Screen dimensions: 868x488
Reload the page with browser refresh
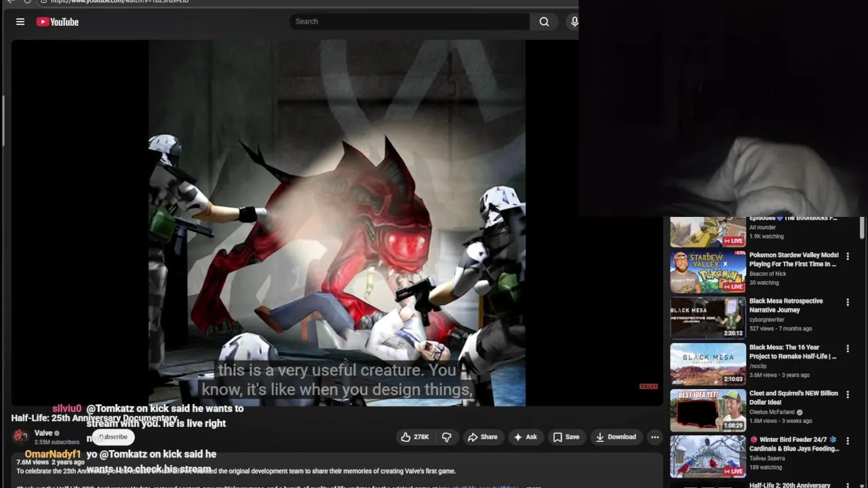(x=27, y=2)
